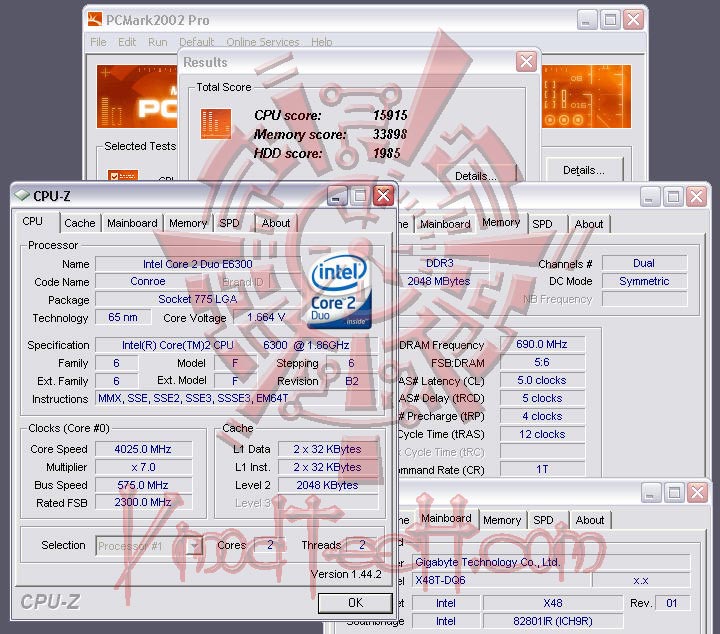
Task: Click the Core Speed value 4025.0 MHz
Action: pyautogui.click(x=143, y=449)
